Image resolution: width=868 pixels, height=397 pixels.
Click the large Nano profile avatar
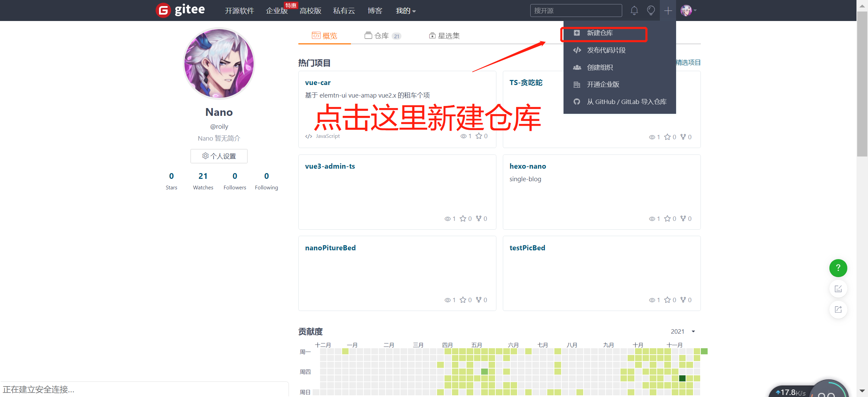click(x=219, y=63)
